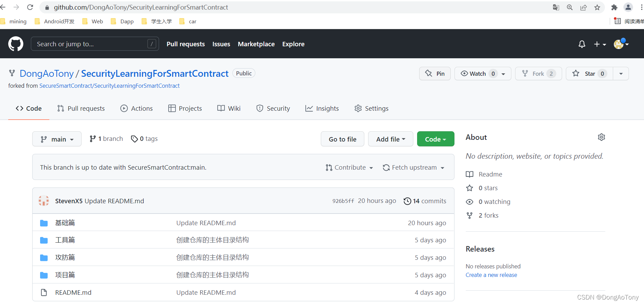Screen dimensions: 644x304
Task: Expand the Watch options dropdown arrow
Action: [503, 74]
